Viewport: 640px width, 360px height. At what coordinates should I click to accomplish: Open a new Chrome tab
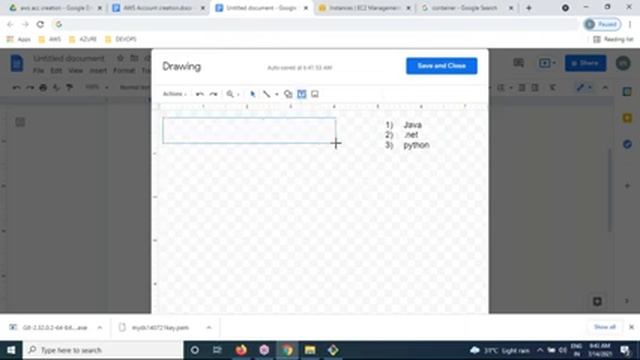pyautogui.click(x=529, y=8)
